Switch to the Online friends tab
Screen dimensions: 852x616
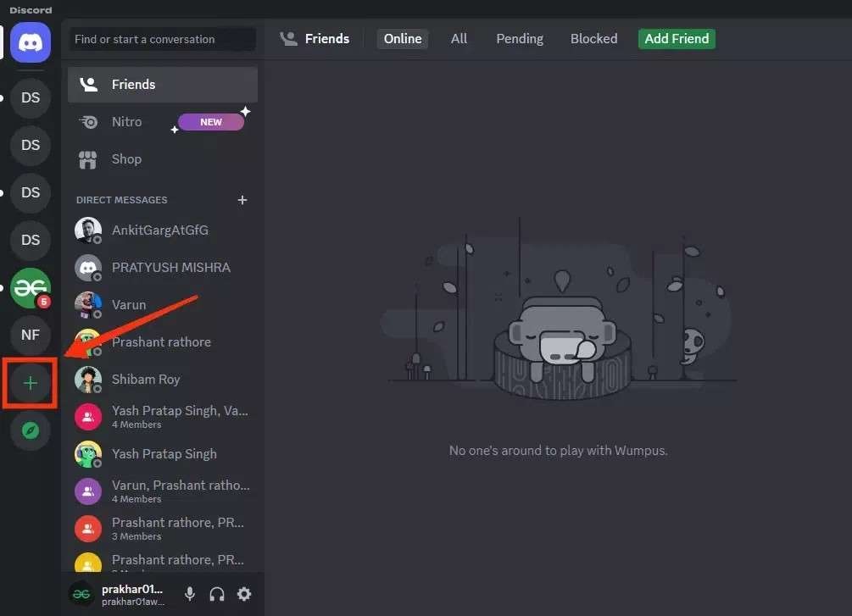click(x=403, y=39)
